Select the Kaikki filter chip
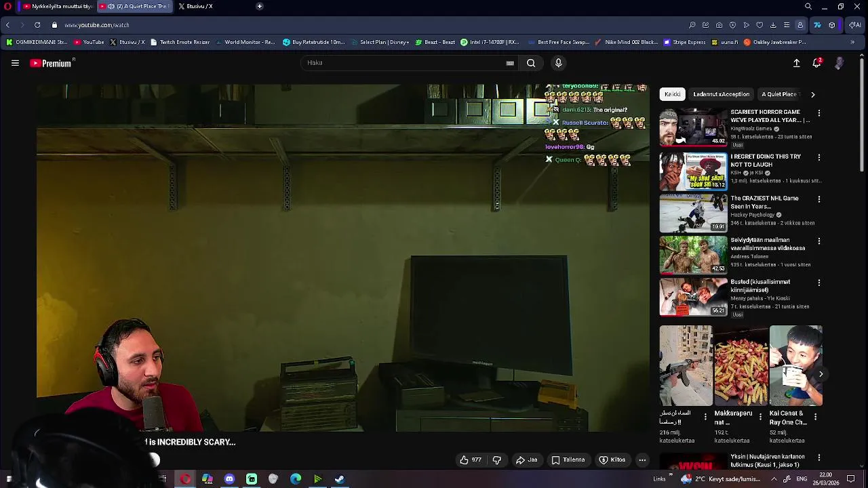 coord(673,94)
